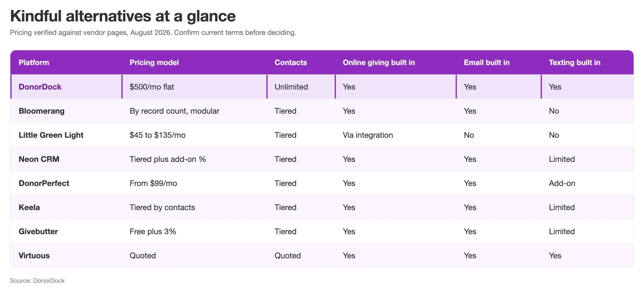The width and height of the screenshot is (644, 293).
Task: Click 'Quoted' in Virtuous contacts column
Action: [288, 256]
